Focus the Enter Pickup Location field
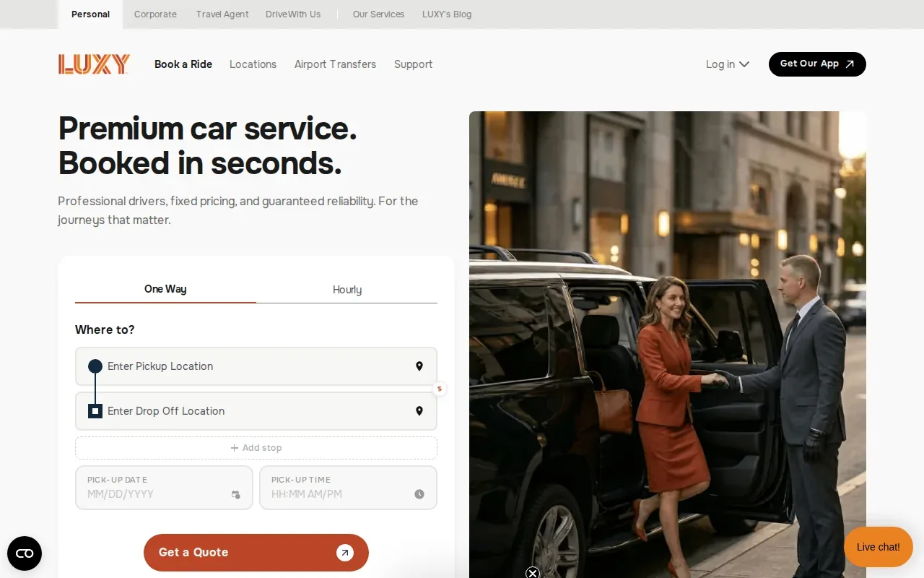This screenshot has height=578, width=924. [256, 366]
